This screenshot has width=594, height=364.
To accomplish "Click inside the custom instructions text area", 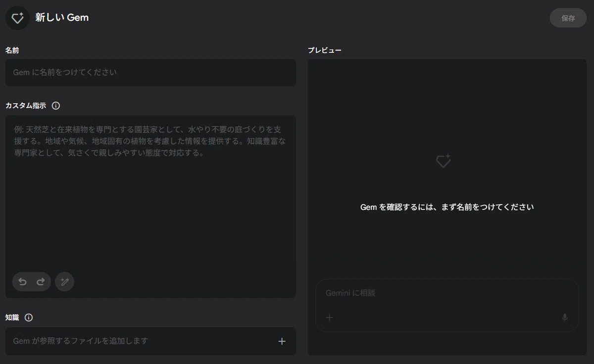I will tap(150, 207).
